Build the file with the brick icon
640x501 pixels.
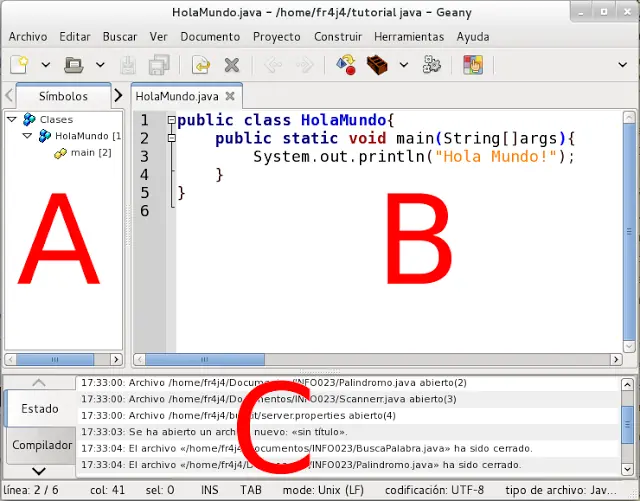(377, 65)
